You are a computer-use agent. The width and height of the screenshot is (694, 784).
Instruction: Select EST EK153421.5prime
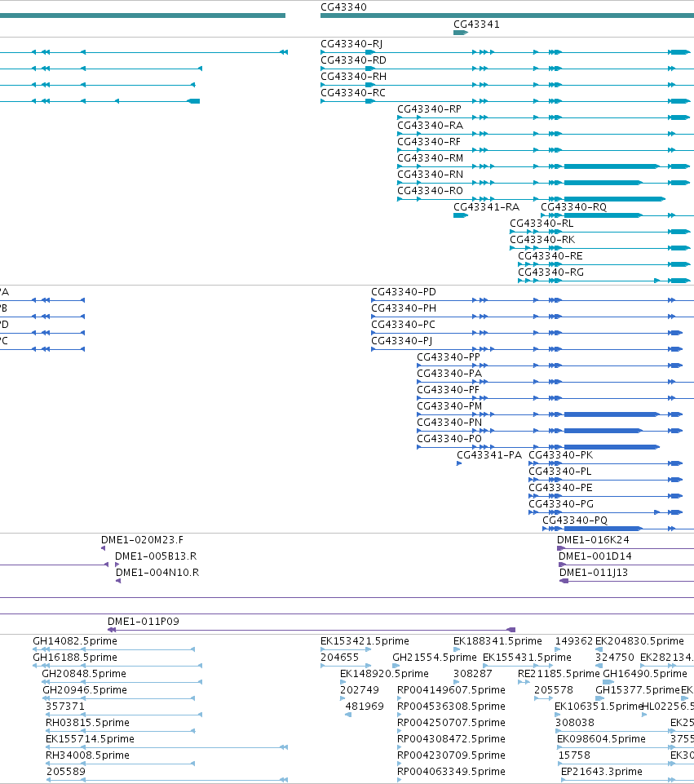(x=365, y=641)
